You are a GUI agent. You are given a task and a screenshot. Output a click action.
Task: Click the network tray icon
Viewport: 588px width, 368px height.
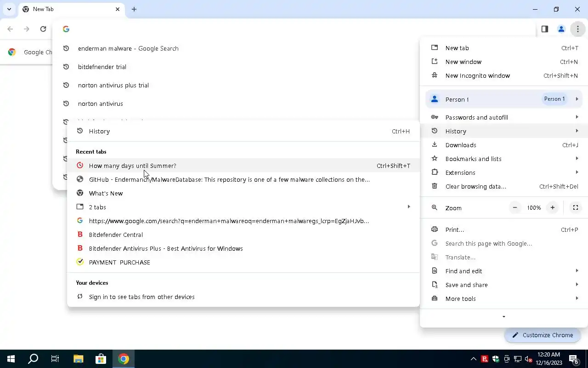pos(518,359)
